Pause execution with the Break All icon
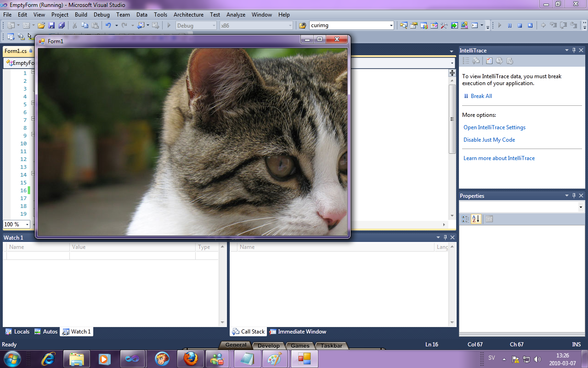The image size is (588, 368). click(510, 25)
